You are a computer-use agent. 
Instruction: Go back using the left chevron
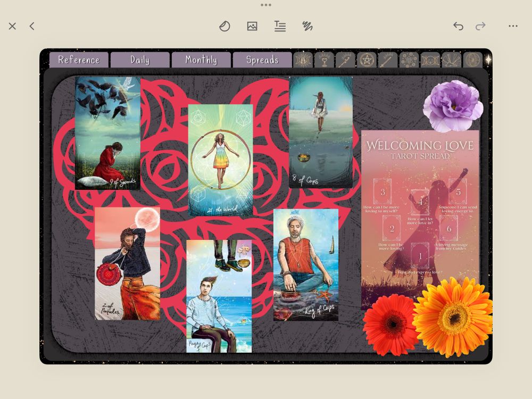click(32, 26)
